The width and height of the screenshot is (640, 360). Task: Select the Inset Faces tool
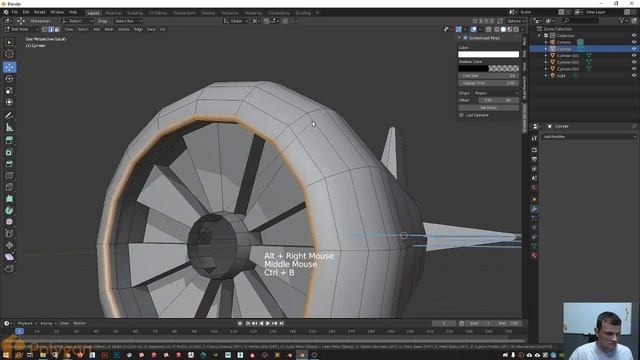[9, 152]
